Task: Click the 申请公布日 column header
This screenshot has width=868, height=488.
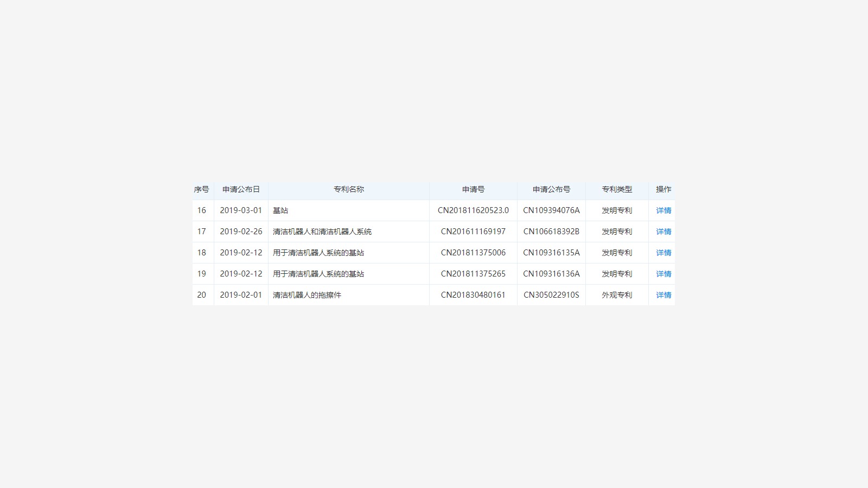Action: tap(241, 189)
